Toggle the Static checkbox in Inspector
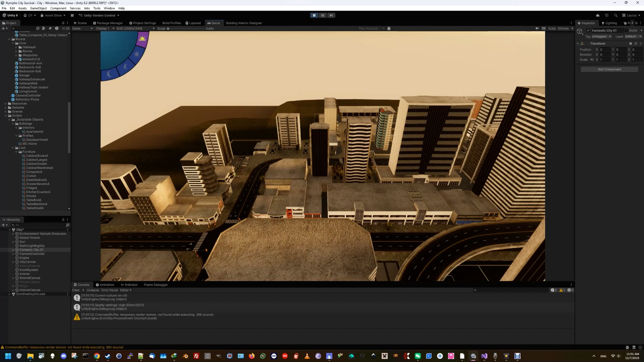This screenshot has width=644, height=362. (626, 31)
